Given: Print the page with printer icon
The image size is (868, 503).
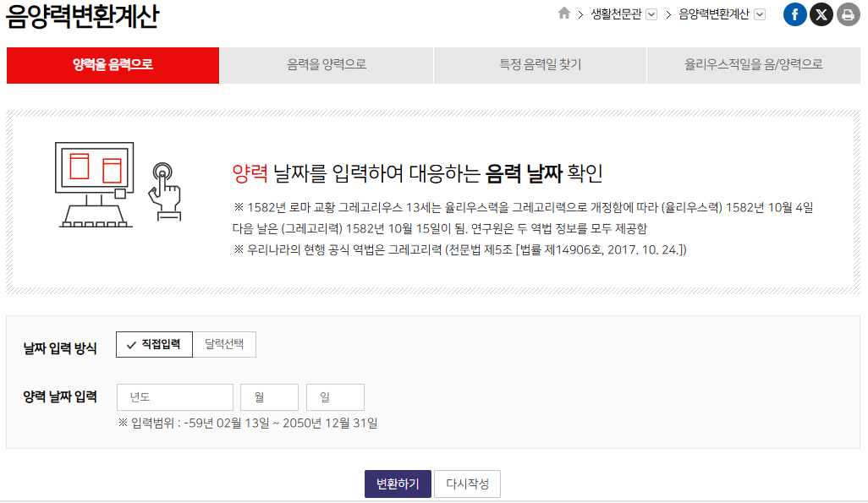Looking at the screenshot, I should point(848,14).
